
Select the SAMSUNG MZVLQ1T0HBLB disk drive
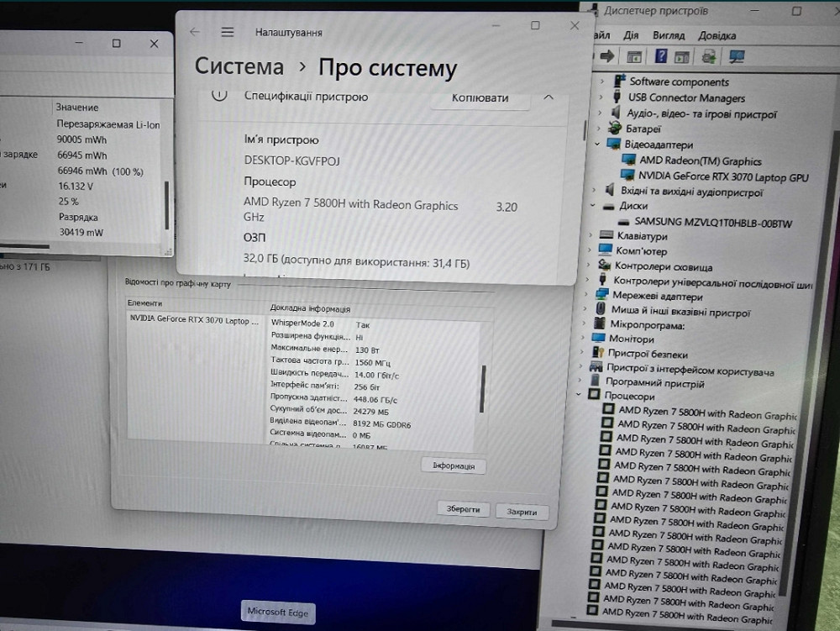tap(712, 223)
